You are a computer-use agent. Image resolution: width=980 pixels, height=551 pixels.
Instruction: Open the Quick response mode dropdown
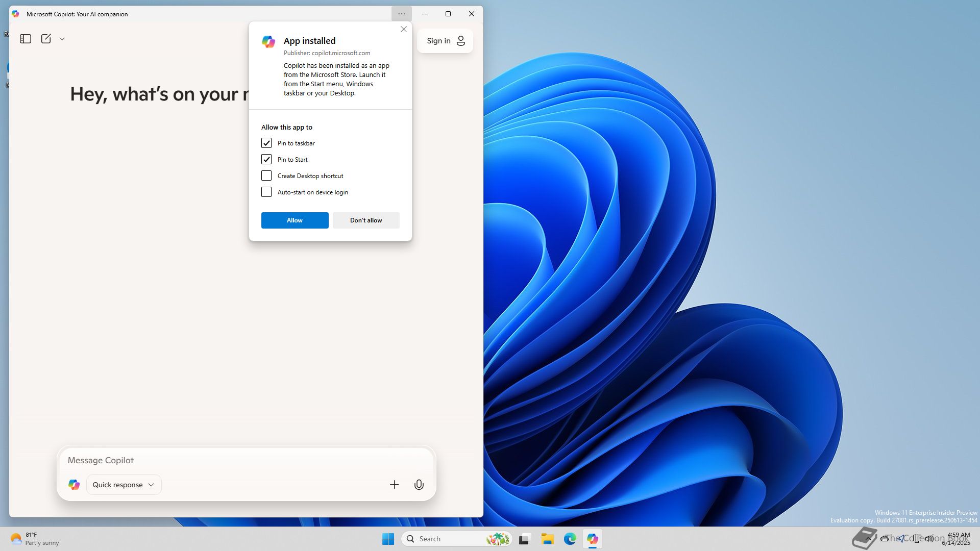tap(124, 485)
